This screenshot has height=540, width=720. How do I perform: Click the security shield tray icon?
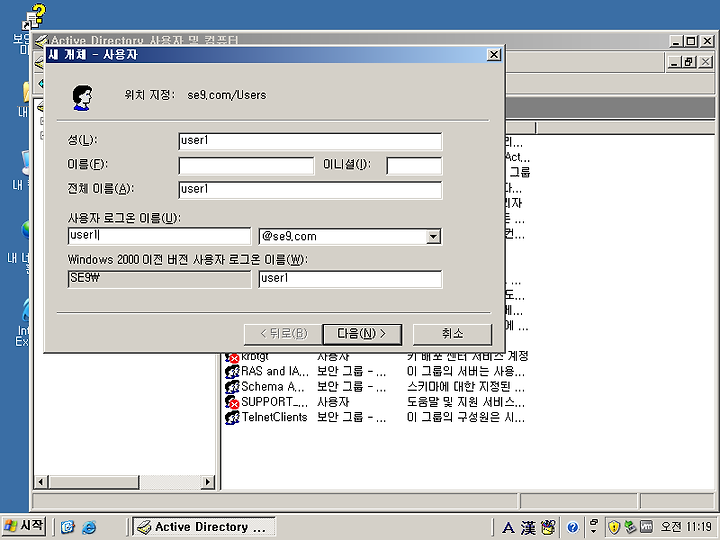614,527
